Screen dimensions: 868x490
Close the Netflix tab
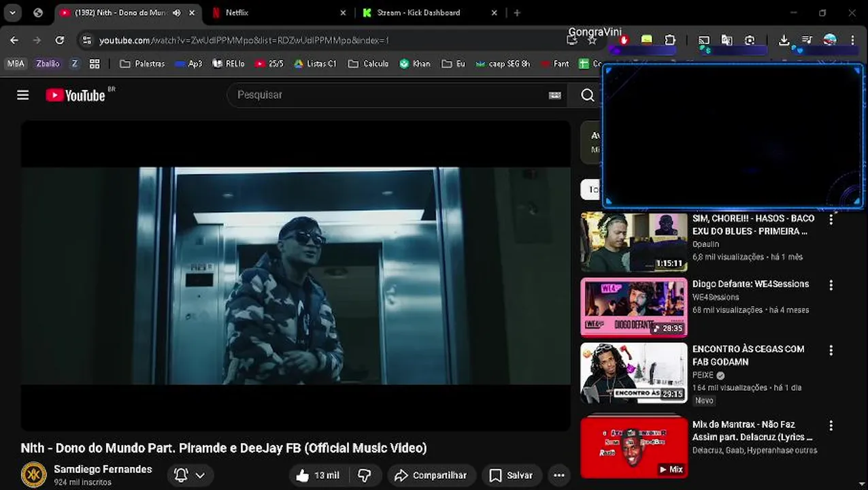coord(343,12)
